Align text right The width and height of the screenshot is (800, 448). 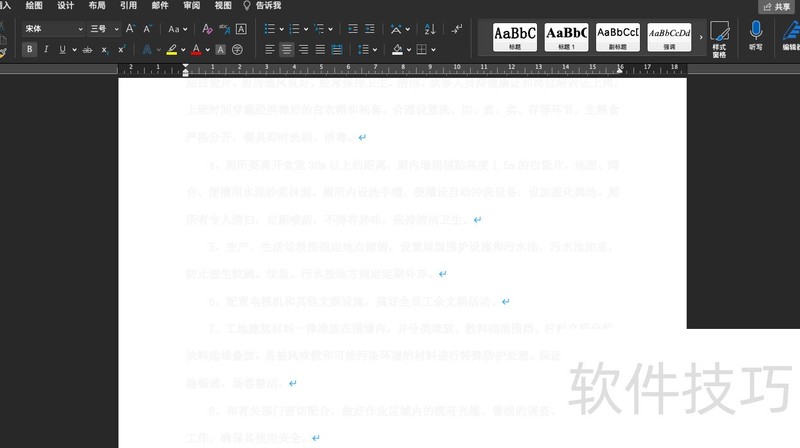(304, 49)
